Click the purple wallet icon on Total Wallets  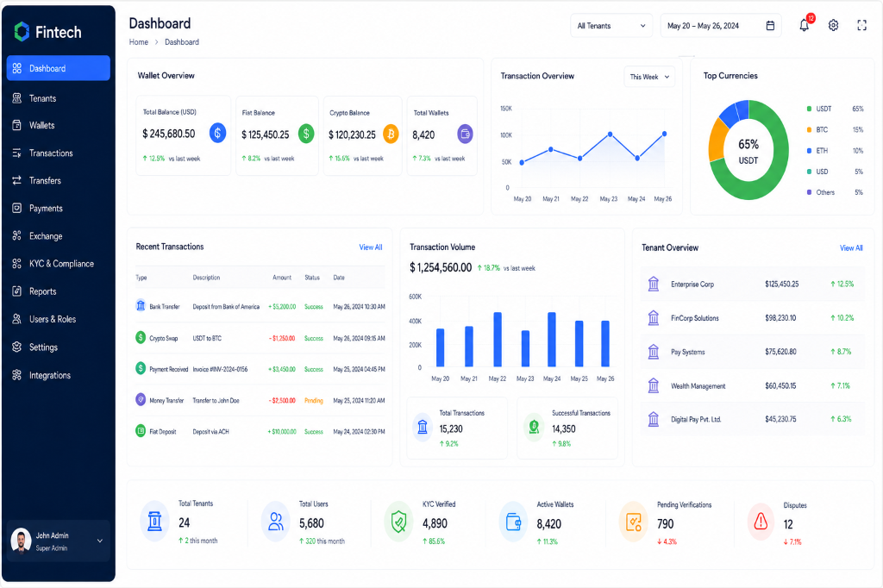pyautogui.click(x=465, y=134)
